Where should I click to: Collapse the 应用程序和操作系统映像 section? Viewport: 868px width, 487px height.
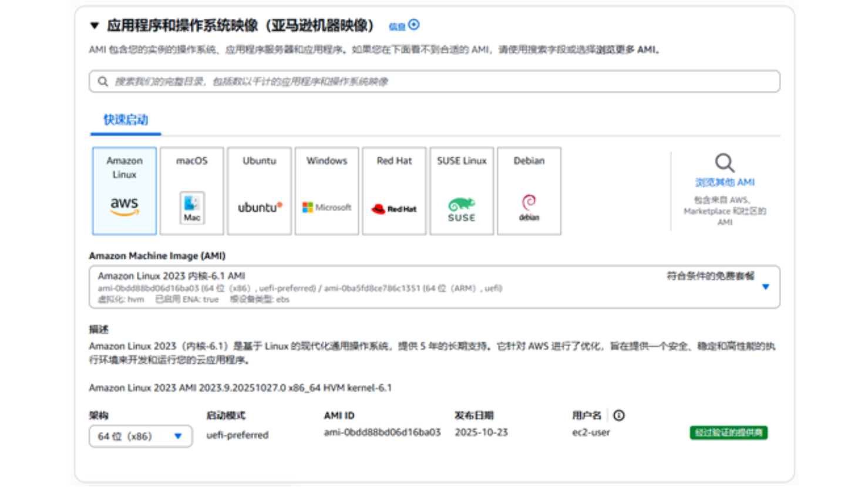95,26
